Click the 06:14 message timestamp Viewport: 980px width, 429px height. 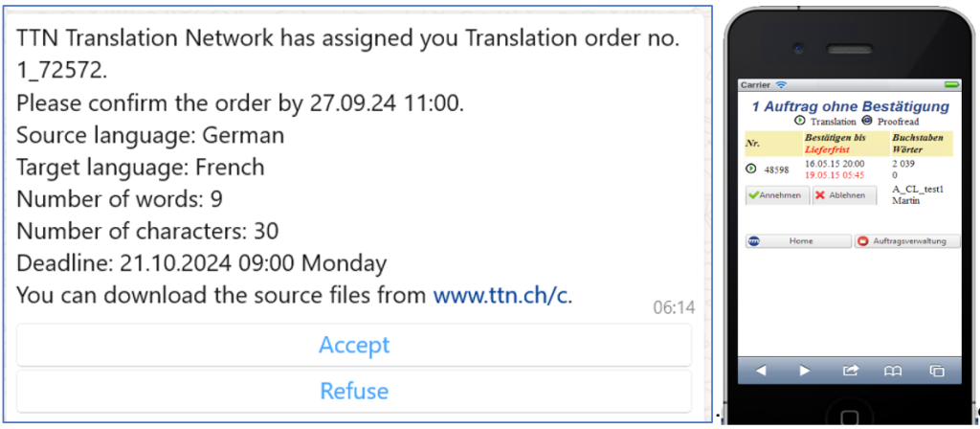click(x=673, y=307)
